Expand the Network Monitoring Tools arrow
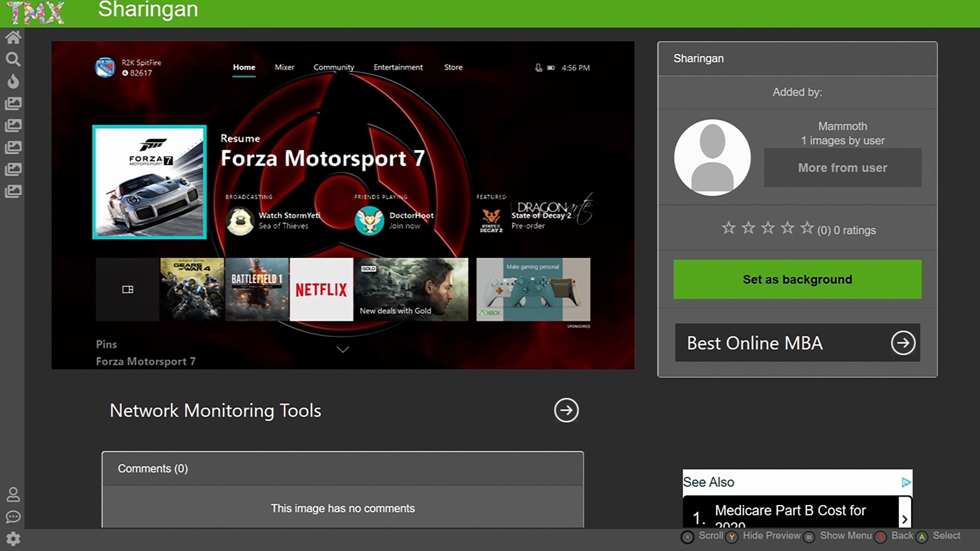 [566, 410]
